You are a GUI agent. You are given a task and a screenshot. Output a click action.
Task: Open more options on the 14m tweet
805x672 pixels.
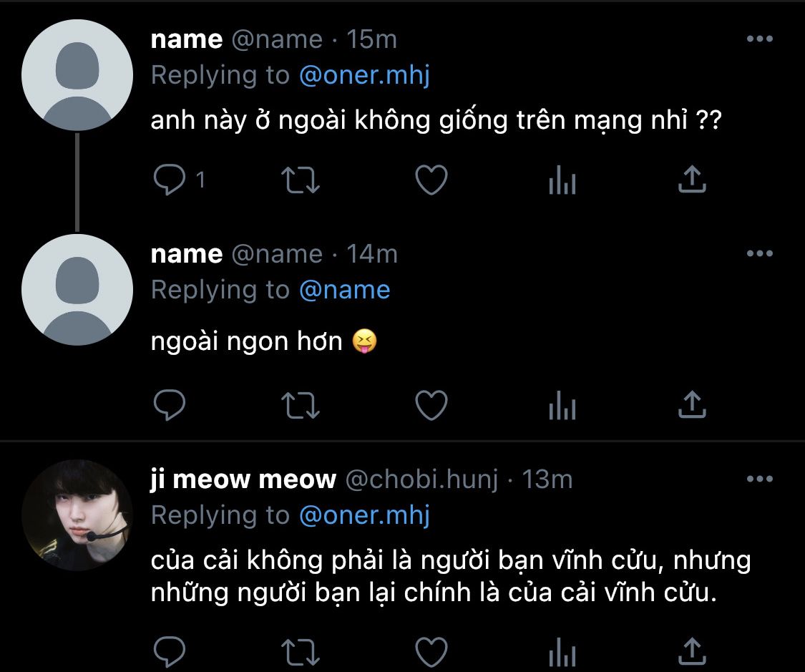pos(759,254)
